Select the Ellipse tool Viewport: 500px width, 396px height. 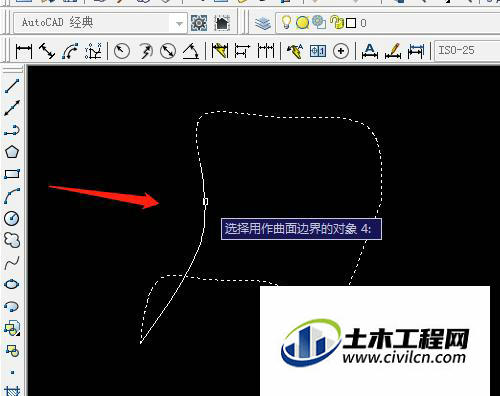click(12, 284)
